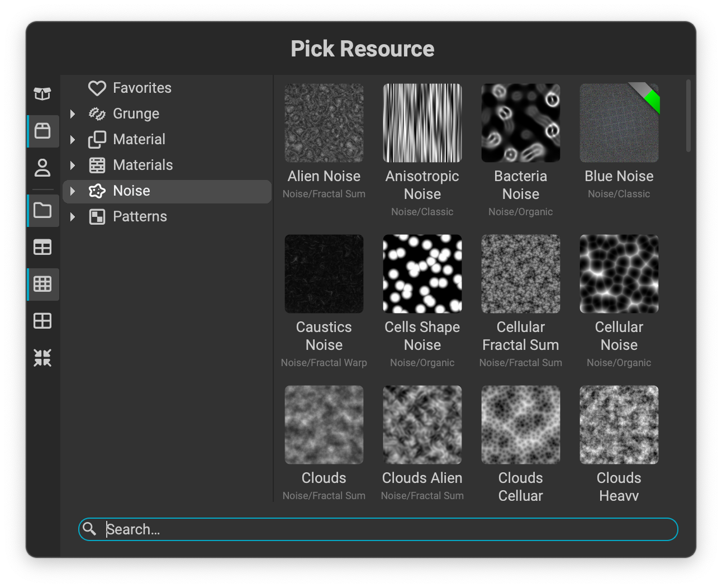This screenshot has height=588, width=722.
Task: Click 'Noise/Organic' under Bacteria Noise
Action: coord(521,212)
